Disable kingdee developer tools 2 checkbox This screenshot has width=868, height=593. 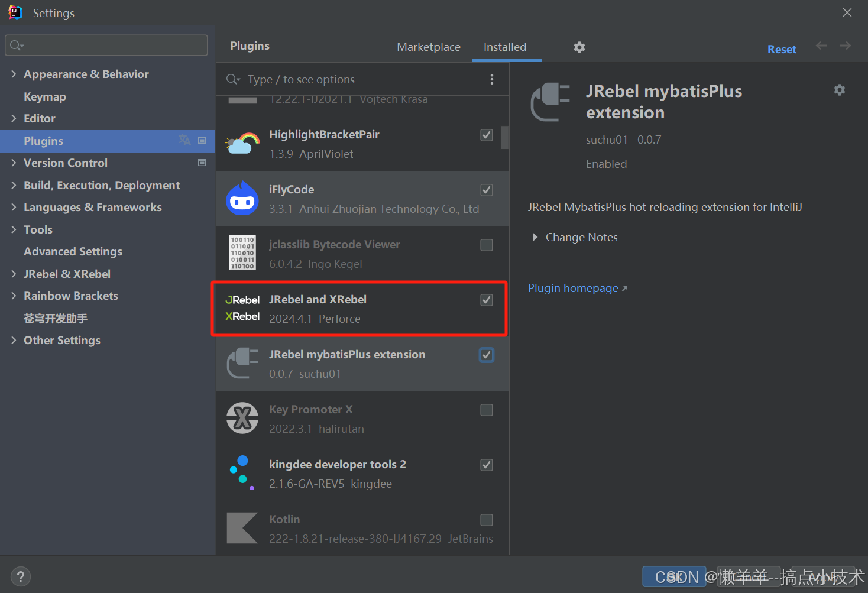487,465
